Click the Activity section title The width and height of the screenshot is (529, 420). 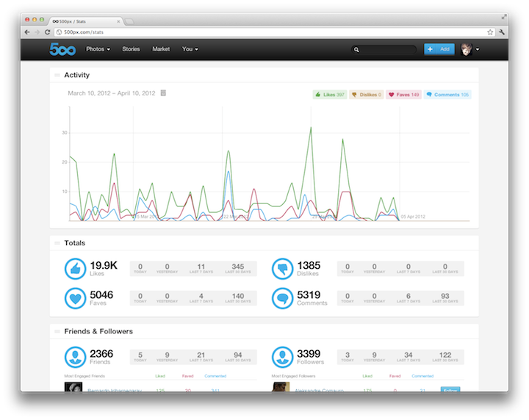click(77, 75)
